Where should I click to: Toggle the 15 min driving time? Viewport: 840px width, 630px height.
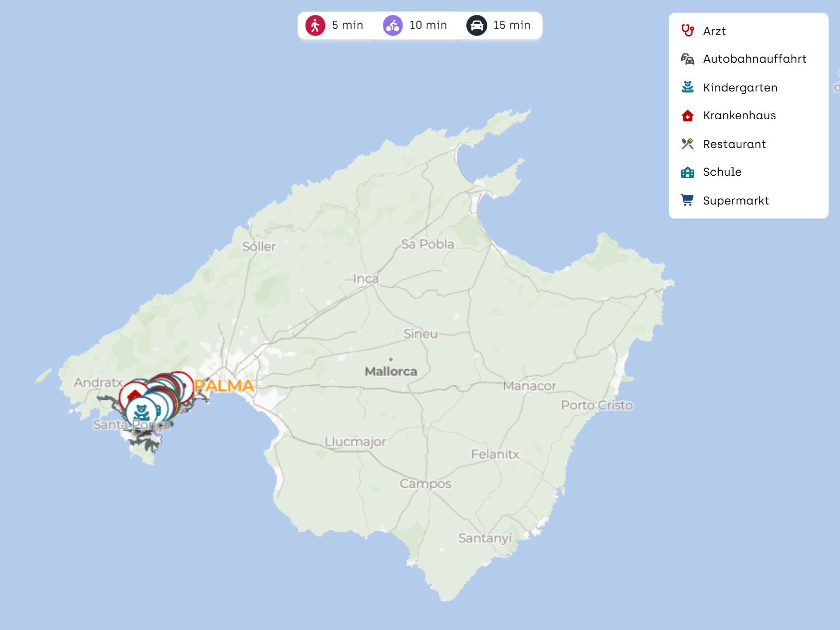pos(512,25)
